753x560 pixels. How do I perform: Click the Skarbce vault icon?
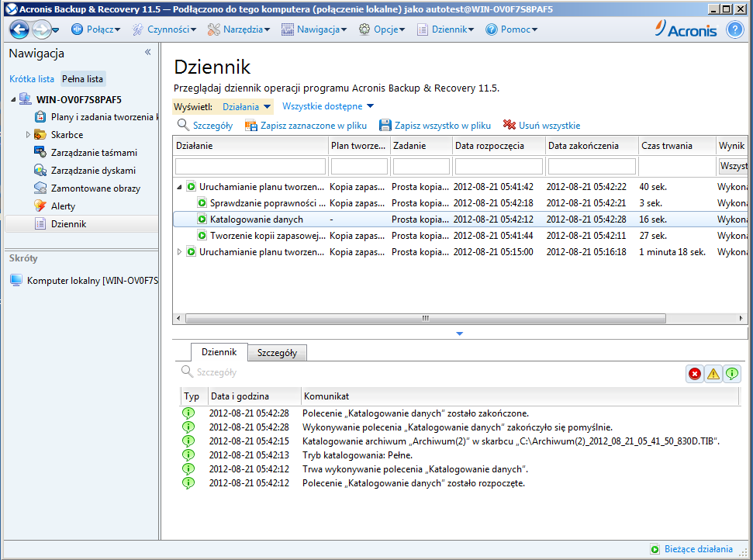point(40,135)
